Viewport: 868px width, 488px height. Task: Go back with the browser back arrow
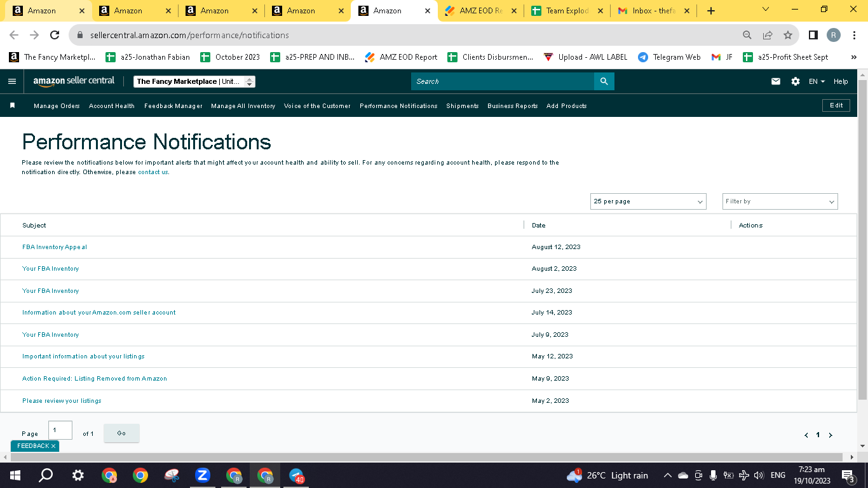click(14, 36)
